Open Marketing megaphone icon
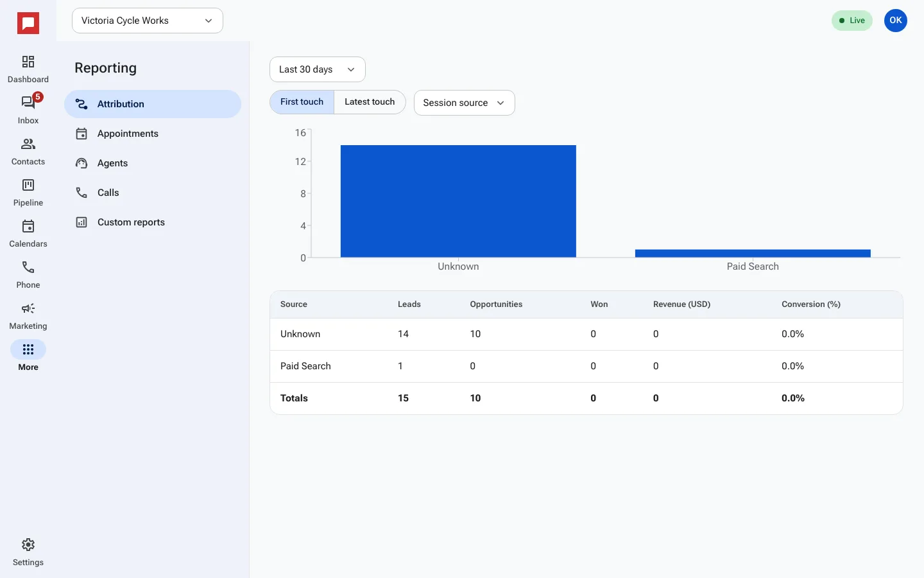This screenshot has height=578, width=924. [28, 308]
